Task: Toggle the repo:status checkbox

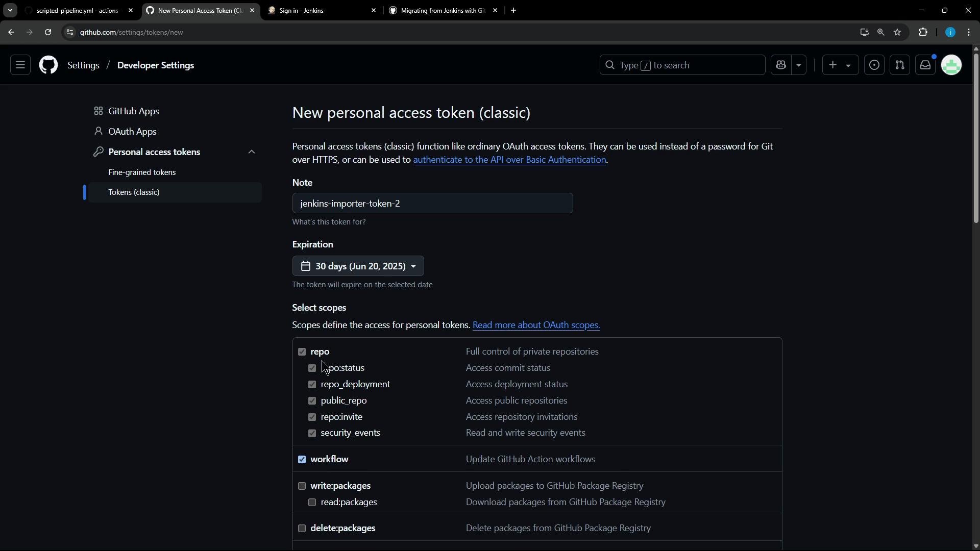Action: 312,368
